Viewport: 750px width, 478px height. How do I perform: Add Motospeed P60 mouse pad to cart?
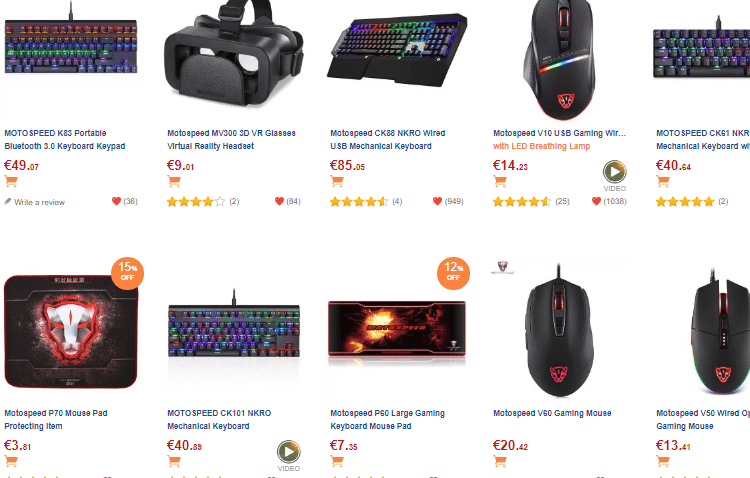(337, 461)
